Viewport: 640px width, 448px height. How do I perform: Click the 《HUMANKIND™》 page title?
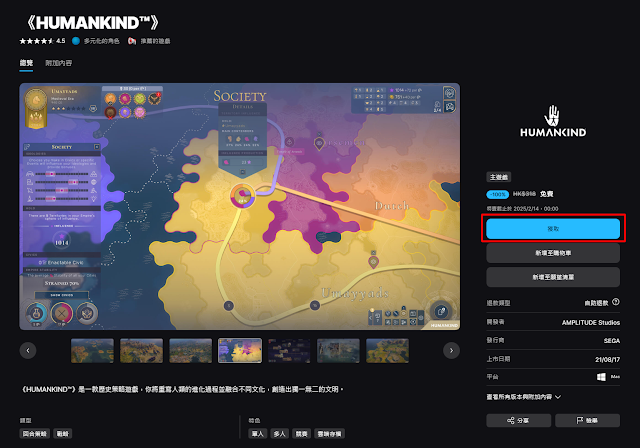pos(92,22)
